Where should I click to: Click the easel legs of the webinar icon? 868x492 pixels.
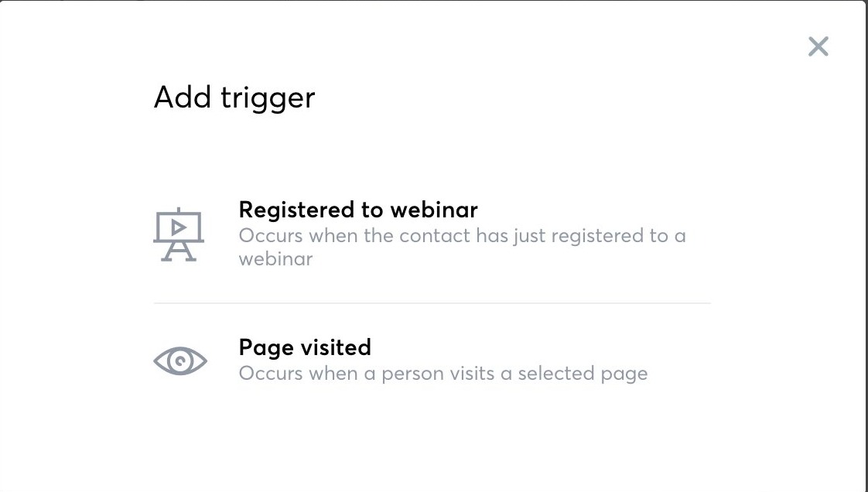[x=178, y=252]
